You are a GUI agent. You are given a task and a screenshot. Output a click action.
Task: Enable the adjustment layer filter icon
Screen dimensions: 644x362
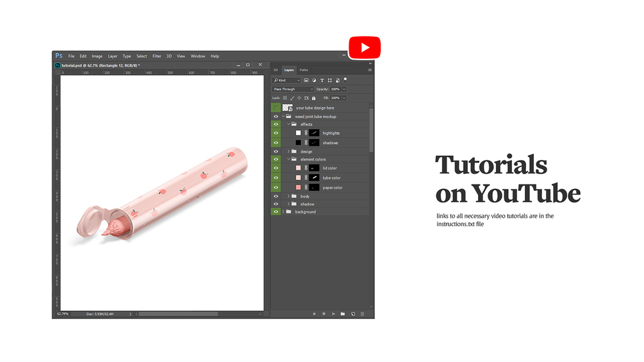pyautogui.click(x=314, y=81)
